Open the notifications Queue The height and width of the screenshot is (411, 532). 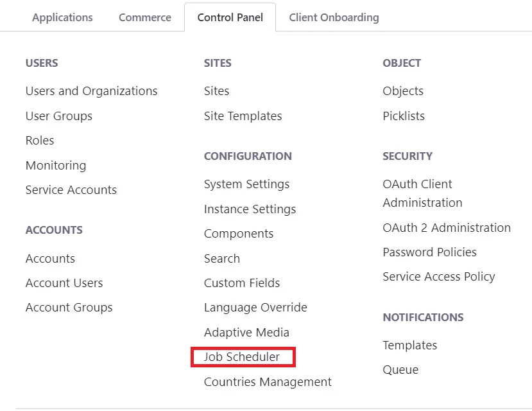pyautogui.click(x=400, y=370)
